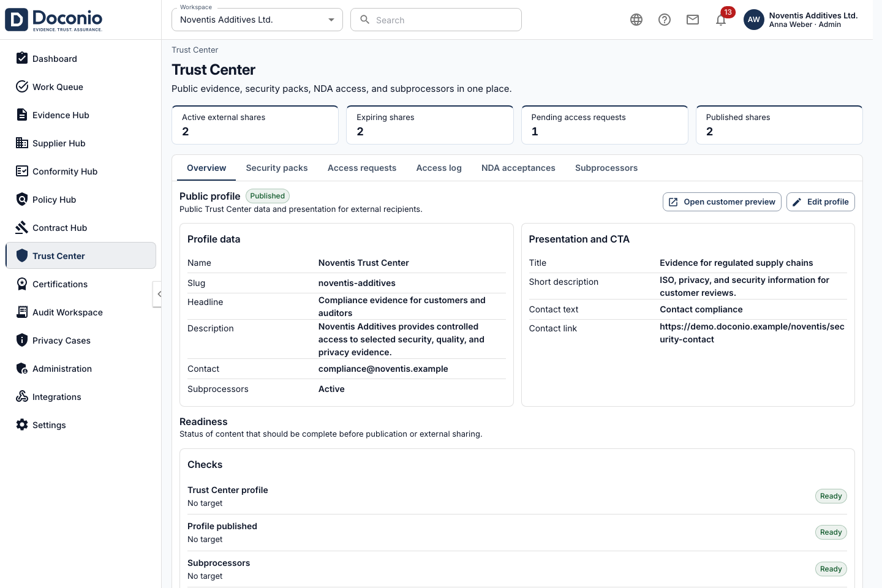Open Dashboard via its sidebar icon

pos(22,58)
